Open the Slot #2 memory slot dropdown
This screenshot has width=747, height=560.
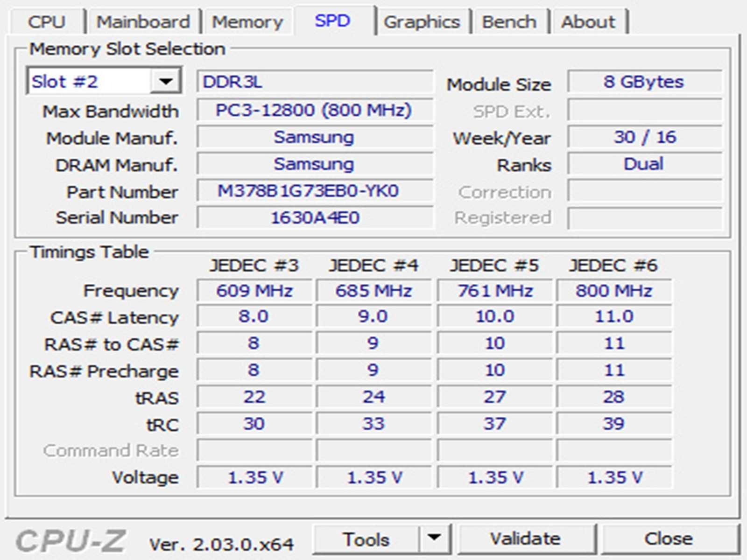[x=104, y=82]
